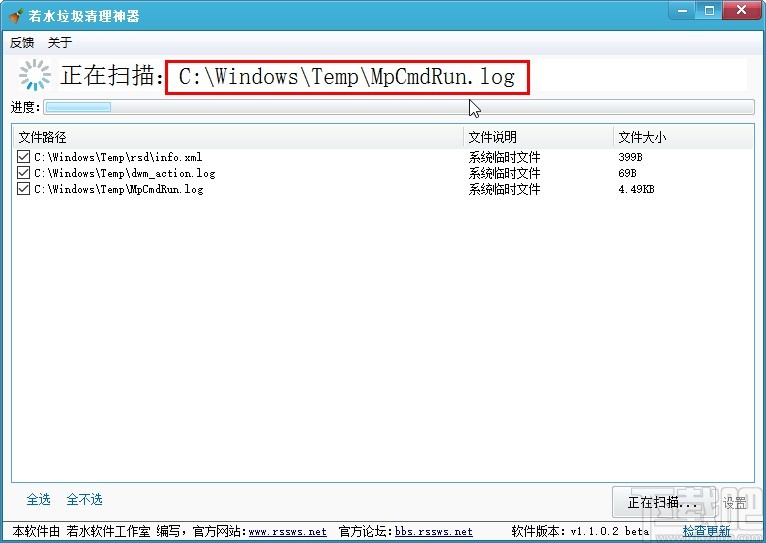Maximize the 若水垃圾清理神器 window
Image resolution: width=766 pixels, height=543 pixels.
point(709,11)
